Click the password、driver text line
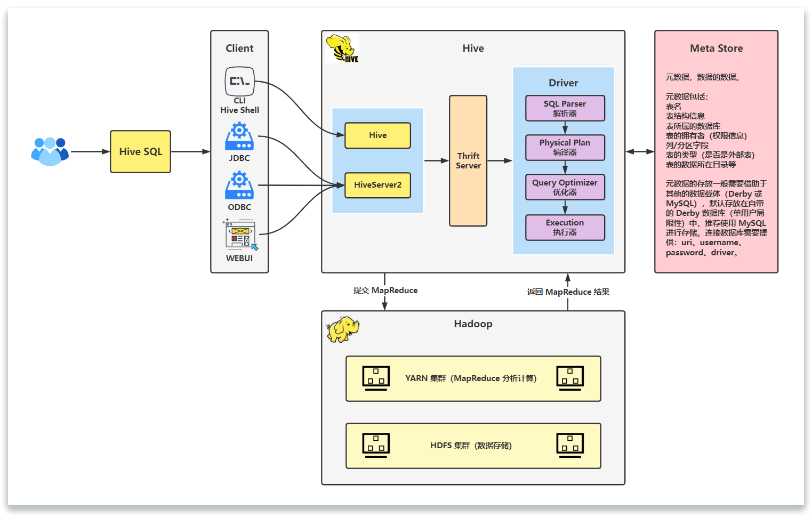Viewport: 812px width, 517px height. (x=702, y=253)
